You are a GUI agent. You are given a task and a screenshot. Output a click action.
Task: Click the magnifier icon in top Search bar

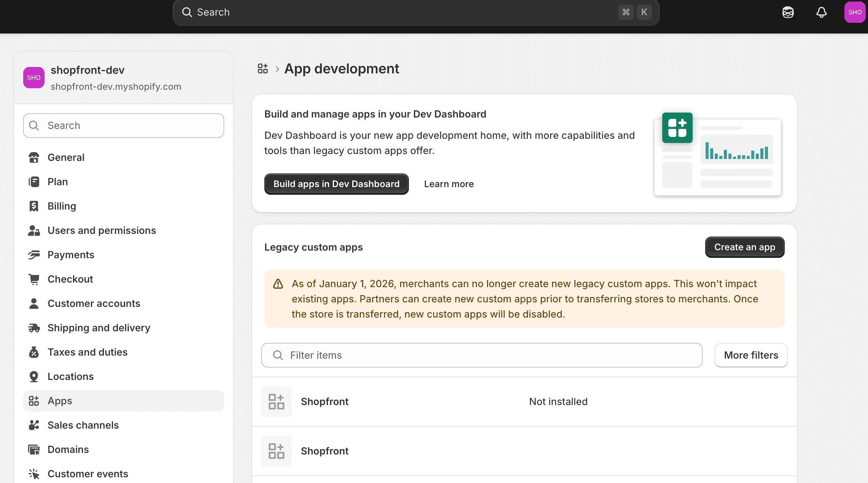pyautogui.click(x=187, y=12)
